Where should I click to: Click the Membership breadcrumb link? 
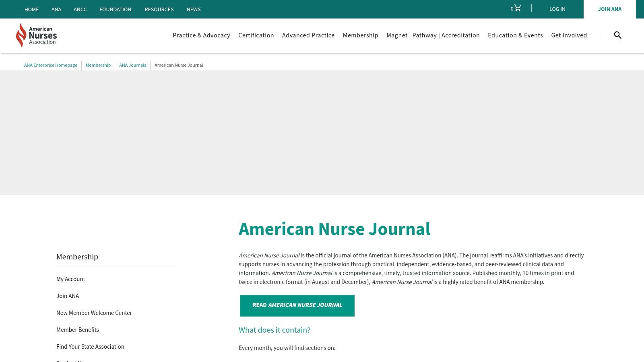tap(98, 65)
